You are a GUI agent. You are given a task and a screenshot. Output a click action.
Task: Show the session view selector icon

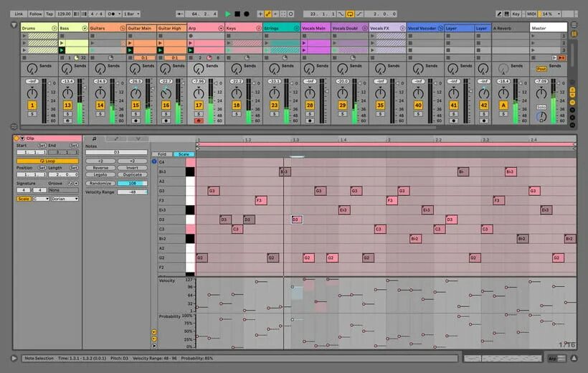click(x=574, y=34)
